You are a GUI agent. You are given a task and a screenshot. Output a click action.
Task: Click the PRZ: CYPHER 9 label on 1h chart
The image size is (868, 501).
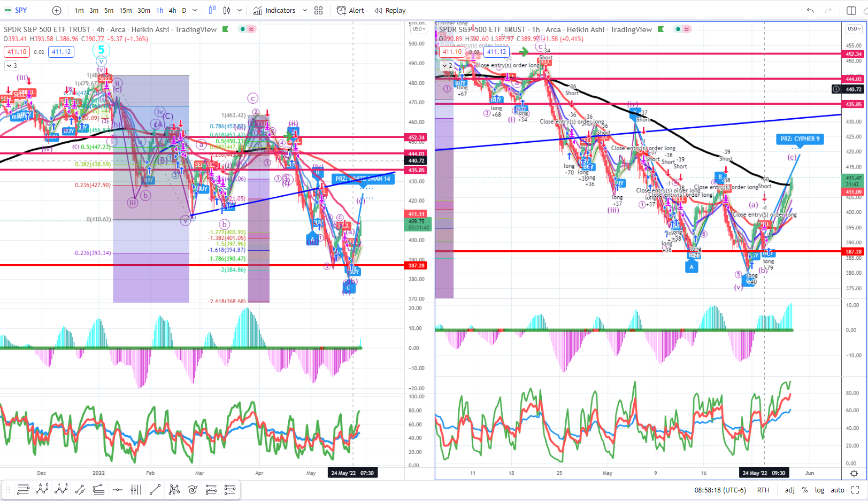(x=800, y=139)
